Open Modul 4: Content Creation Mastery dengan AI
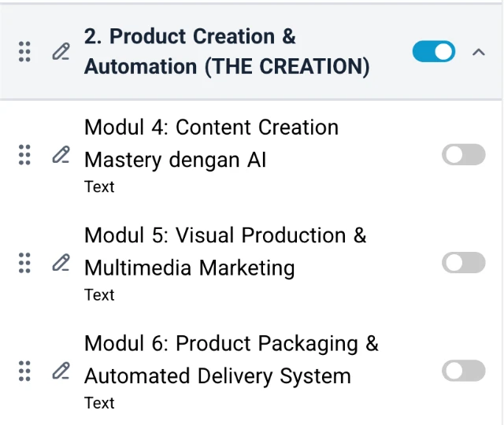This screenshot has height=425, width=504. (x=211, y=143)
